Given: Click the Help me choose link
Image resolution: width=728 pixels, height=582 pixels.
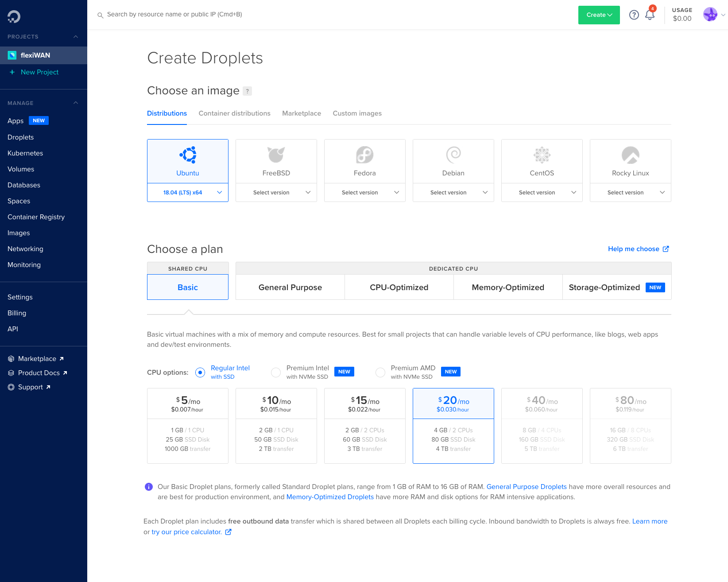Looking at the screenshot, I should [x=634, y=249].
